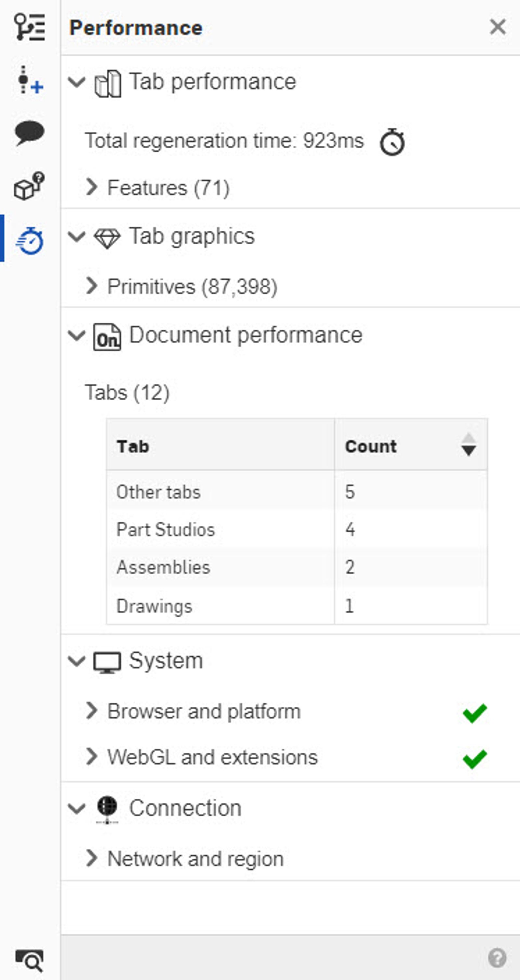Collapse the Tab performance section
The height and width of the screenshot is (980, 520).
[x=77, y=82]
